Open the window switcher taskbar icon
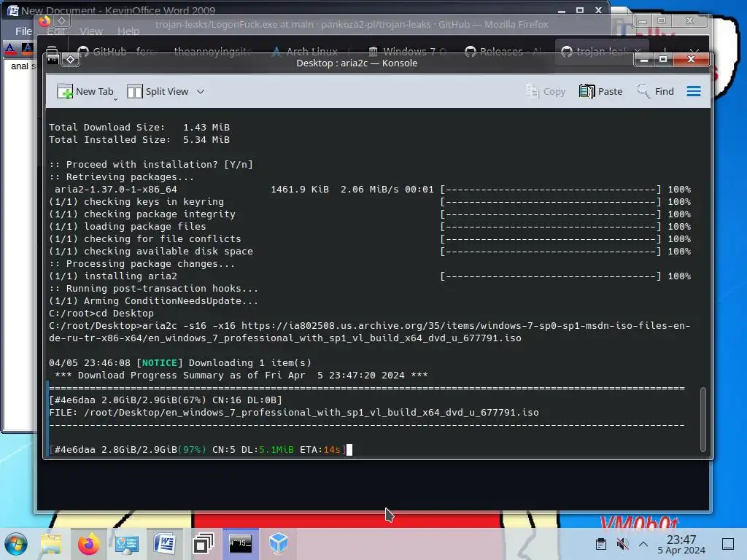747x560 pixels. point(203,544)
